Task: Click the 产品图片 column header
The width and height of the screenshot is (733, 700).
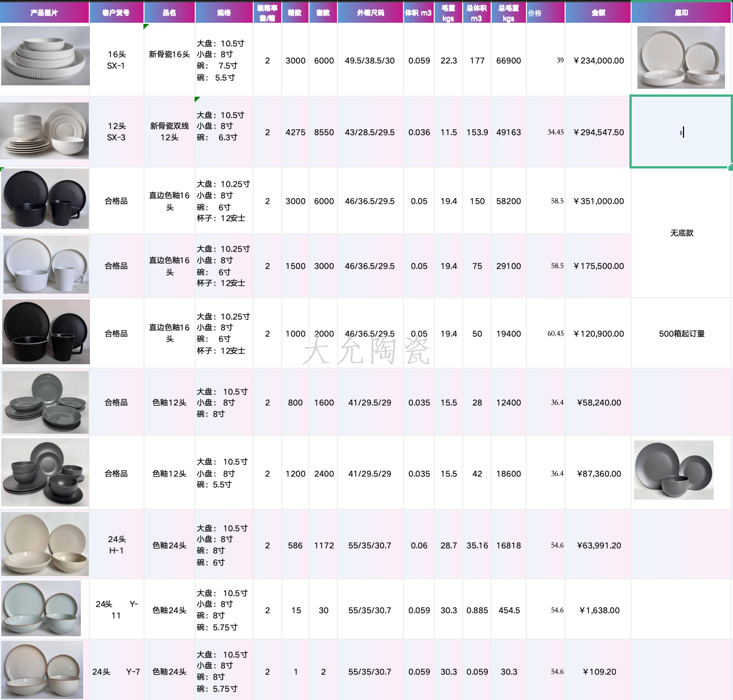Action: click(44, 13)
